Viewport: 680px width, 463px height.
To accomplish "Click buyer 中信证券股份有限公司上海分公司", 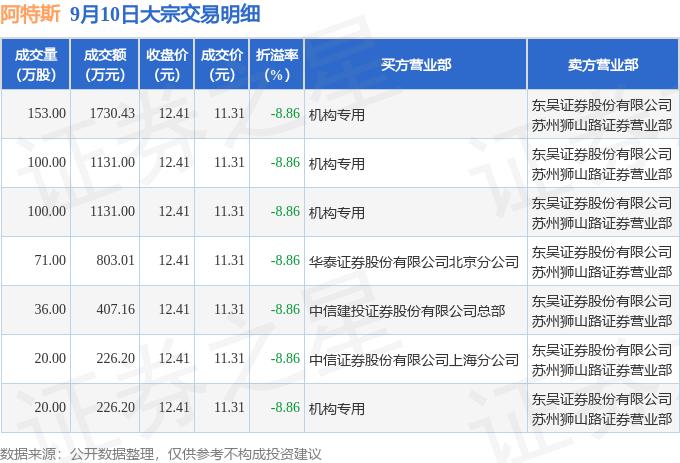I will point(414,360).
